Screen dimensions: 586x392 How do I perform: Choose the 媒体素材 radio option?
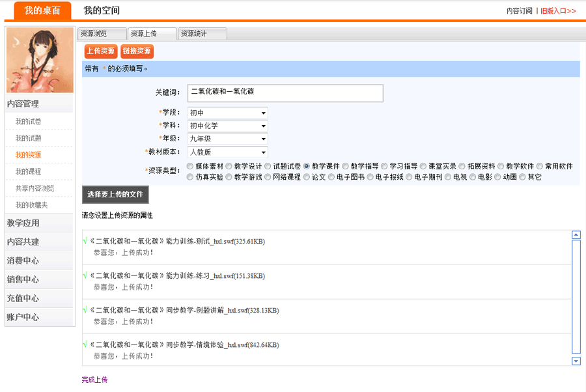(190, 167)
